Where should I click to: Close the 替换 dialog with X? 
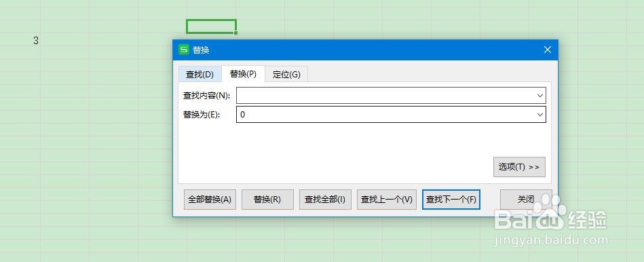tap(547, 50)
